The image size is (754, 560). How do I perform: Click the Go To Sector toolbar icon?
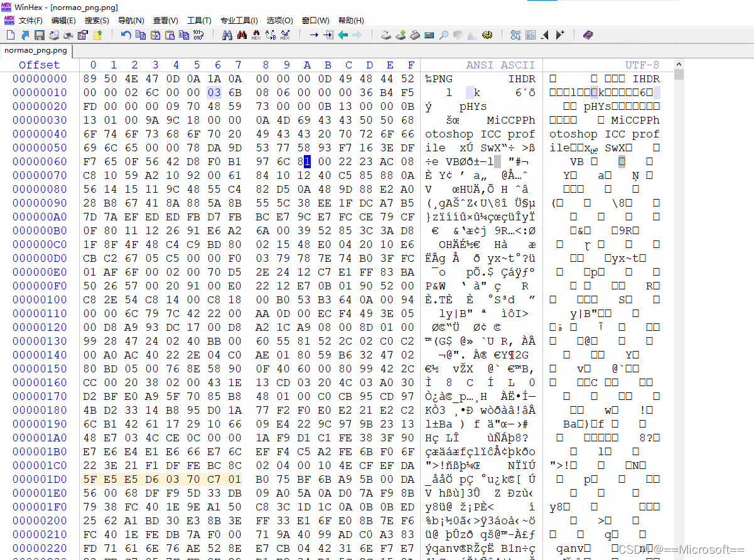328,35
